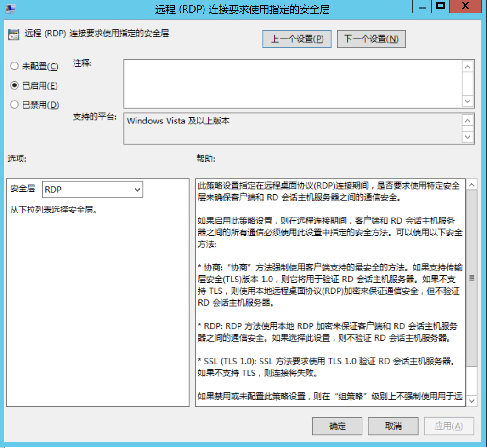This screenshot has height=448, width=487.
Task: Click the comment box scroll-up arrow
Action: 468,66
